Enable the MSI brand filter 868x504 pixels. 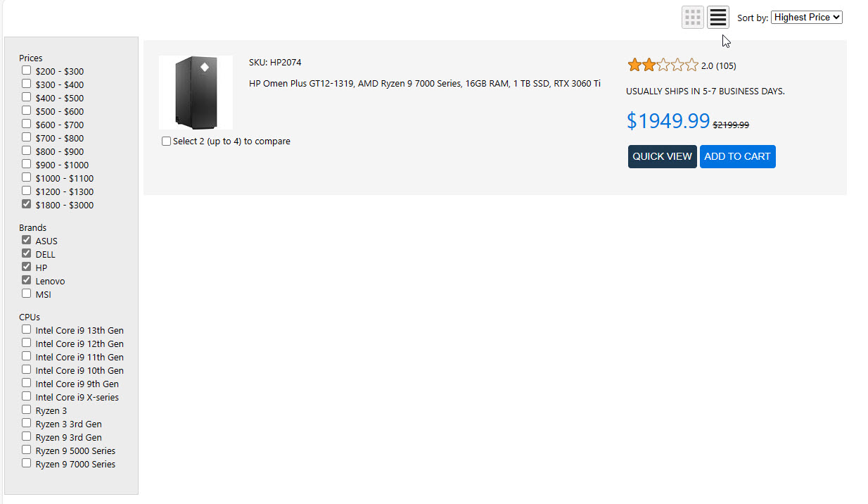pyautogui.click(x=27, y=294)
